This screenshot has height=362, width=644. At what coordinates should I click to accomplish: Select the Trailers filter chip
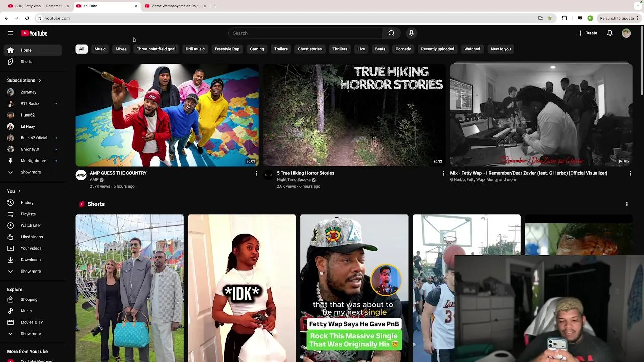click(281, 49)
